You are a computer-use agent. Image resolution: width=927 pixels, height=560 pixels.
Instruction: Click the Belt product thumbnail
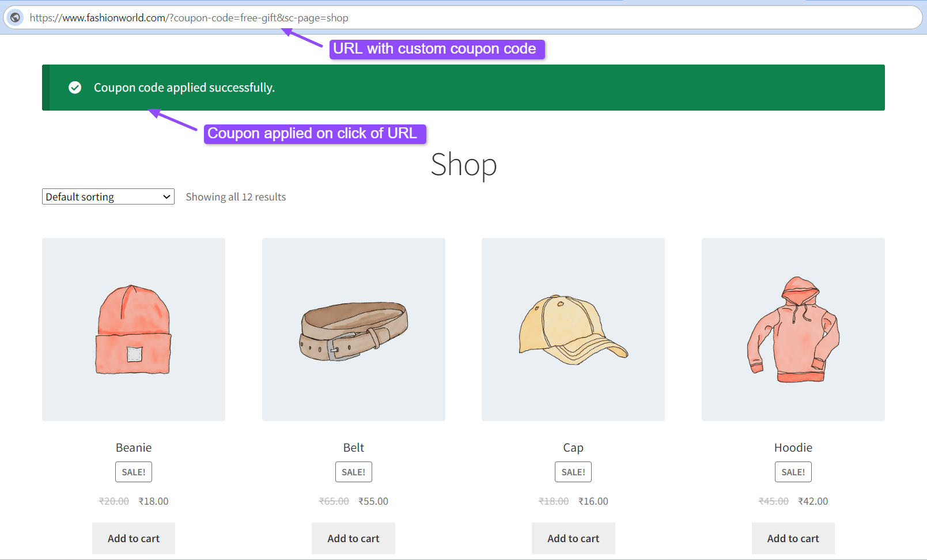point(353,329)
